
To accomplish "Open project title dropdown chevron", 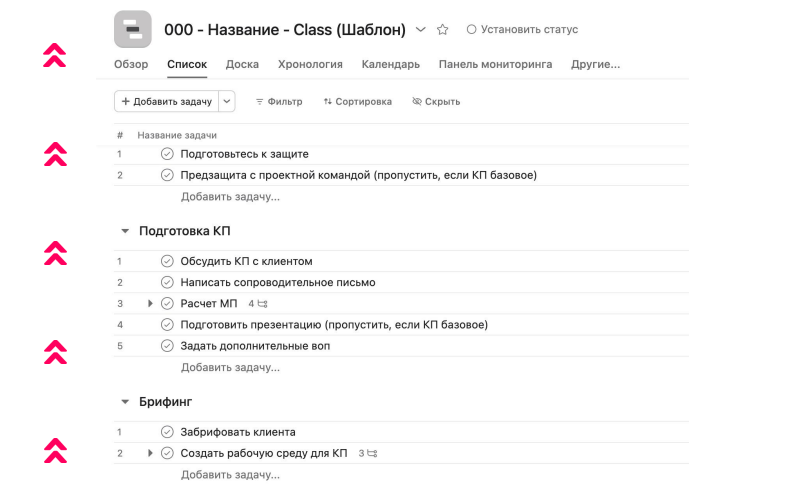I will tap(420, 30).
